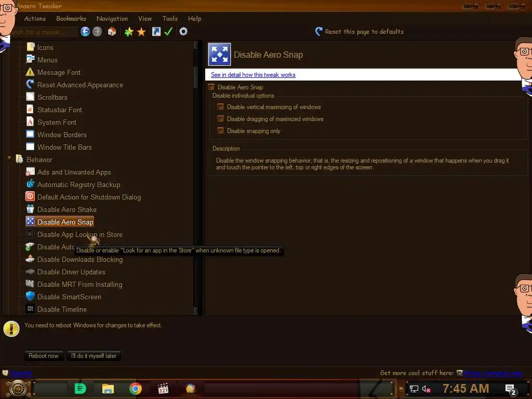Viewport: 532px width, 399px height.
Task: Click the network tray icon
Action: pyautogui.click(x=414, y=389)
